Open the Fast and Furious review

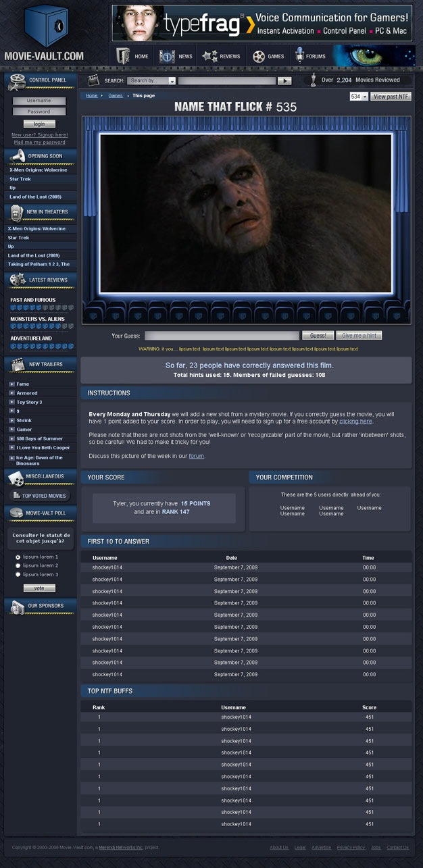coord(33,300)
